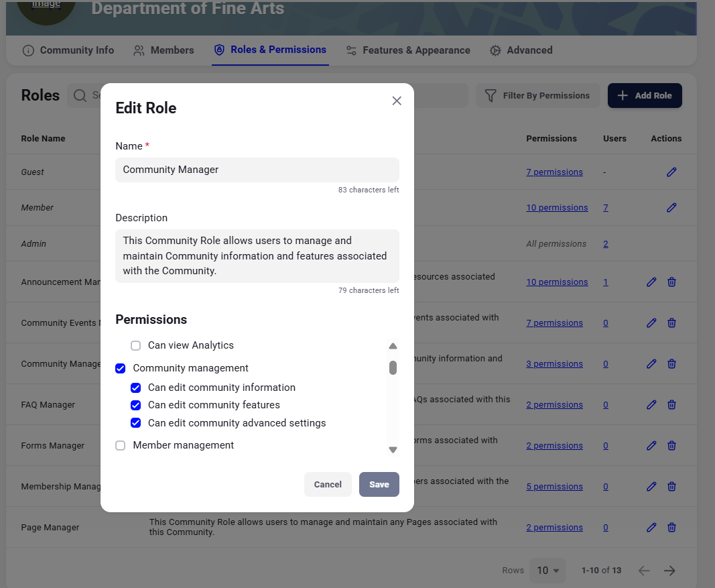Open the Features & Appearance tab
Screen dimensions: 715x588
pyautogui.click(x=408, y=50)
